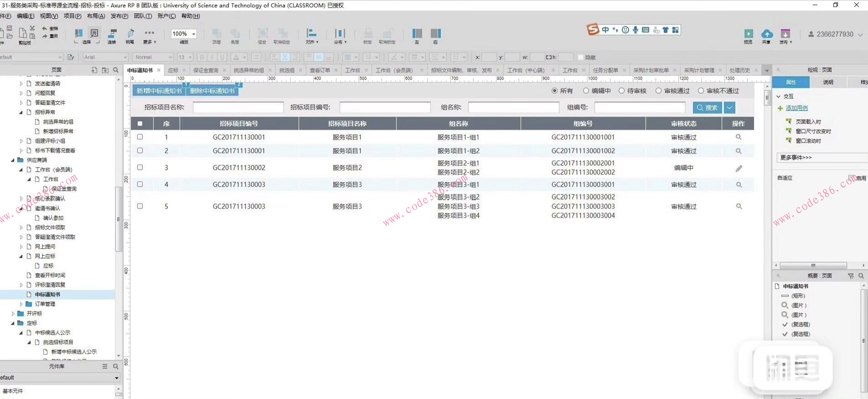
Task: Open the 发布(P) menu
Action: pos(119,16)
